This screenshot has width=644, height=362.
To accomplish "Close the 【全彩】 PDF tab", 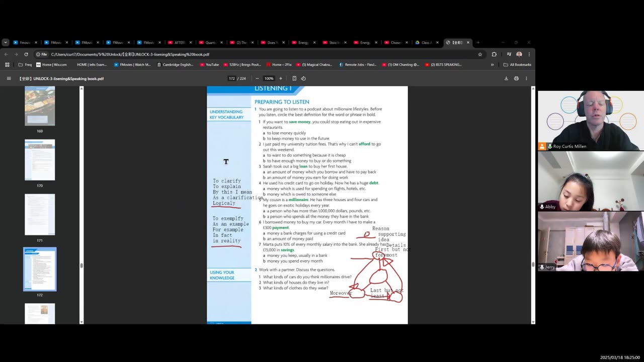I will [x=468, y=42].
